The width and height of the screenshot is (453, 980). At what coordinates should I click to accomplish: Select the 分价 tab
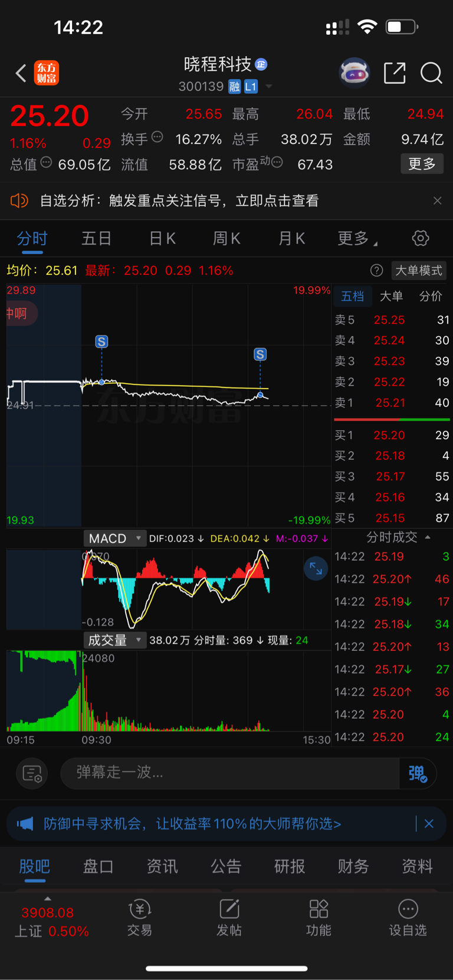pos(431,296)
